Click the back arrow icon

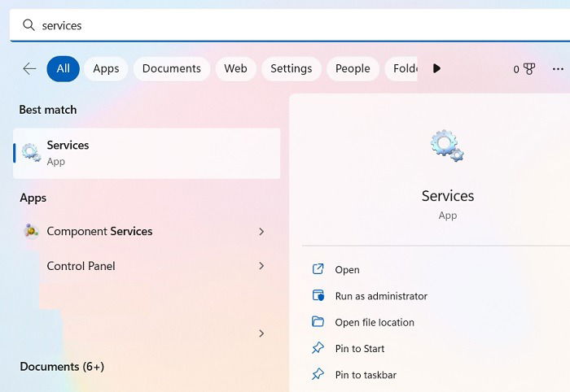pos(29,68)
